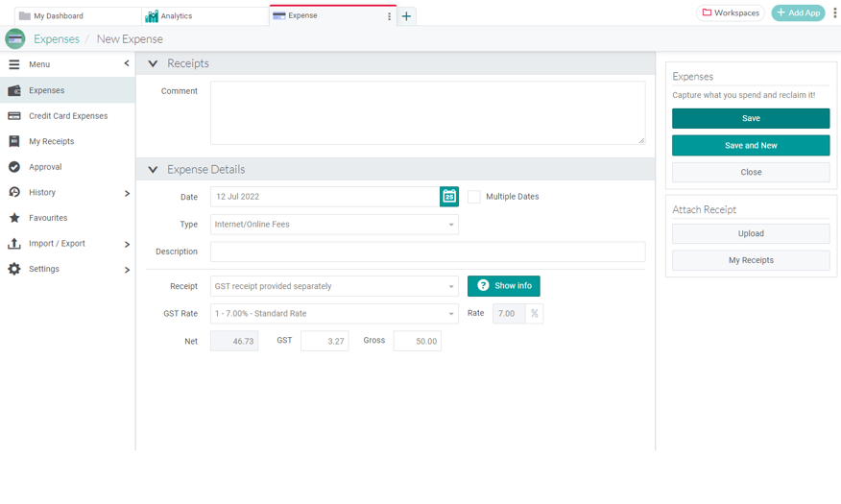Click My Receipts button under Attach Receipt
841x504 pixels.
(751, 260)
